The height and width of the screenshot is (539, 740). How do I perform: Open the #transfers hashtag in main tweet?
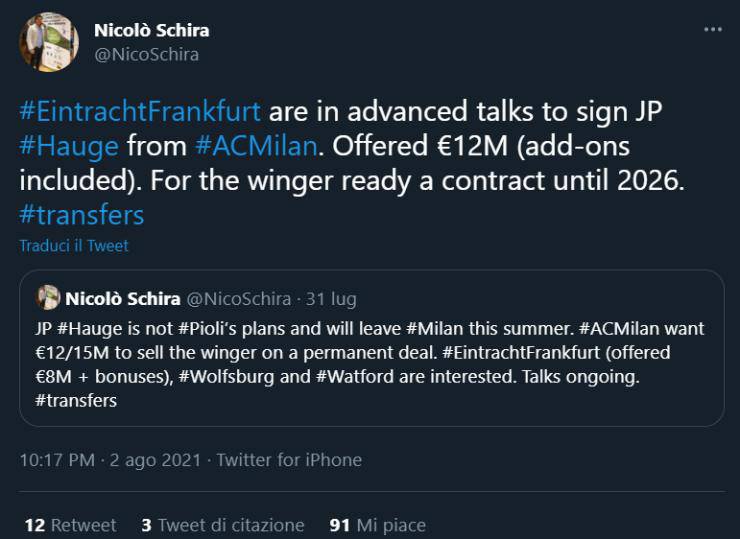(82, 215)
